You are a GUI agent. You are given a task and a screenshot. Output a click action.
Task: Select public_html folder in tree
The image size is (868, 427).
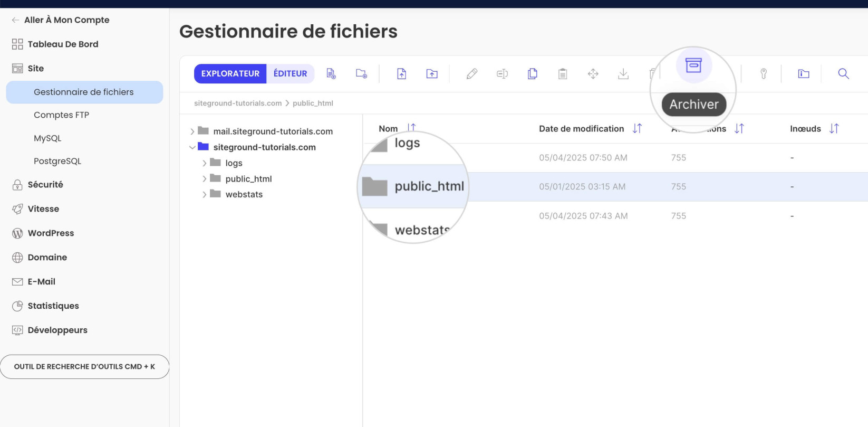[248, 179]
